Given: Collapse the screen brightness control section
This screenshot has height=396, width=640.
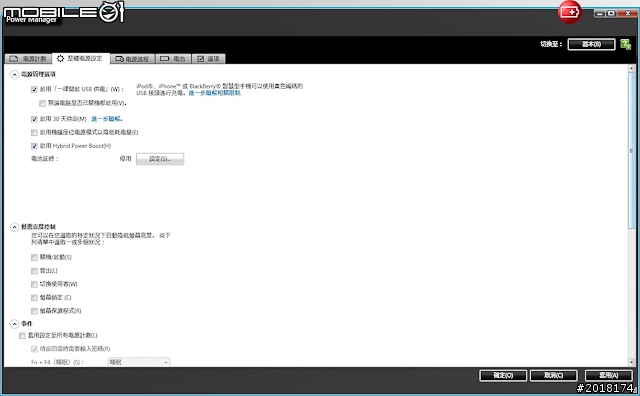Looking at the screenshot, I should [x=14, y=227].
